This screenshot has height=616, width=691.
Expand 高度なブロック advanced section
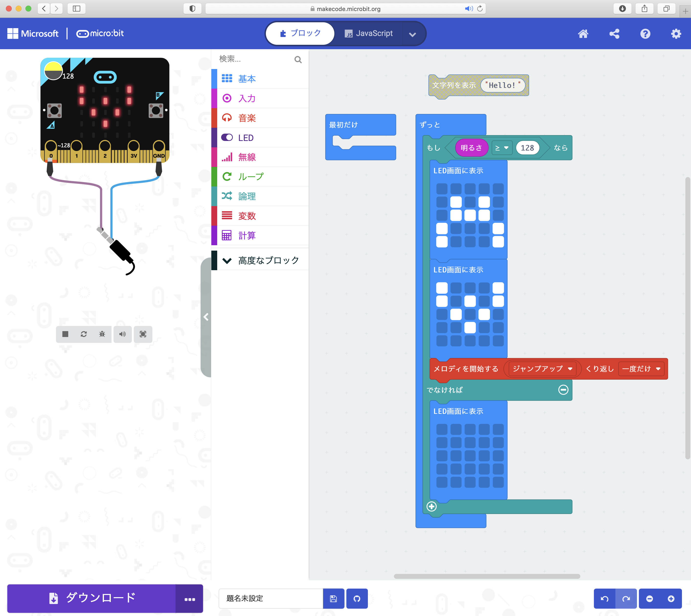click(x=260, y=260)
